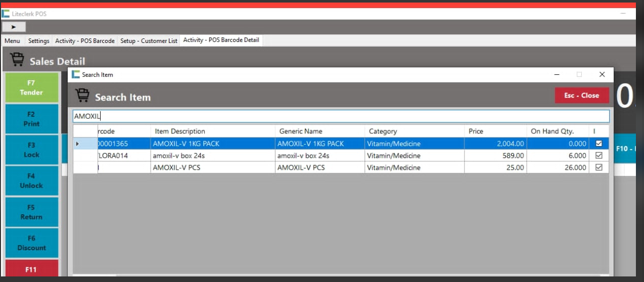Click the horizontal scrollbar of the item grid
This screenshot has width=644, height=282.
tap(341, 275)
